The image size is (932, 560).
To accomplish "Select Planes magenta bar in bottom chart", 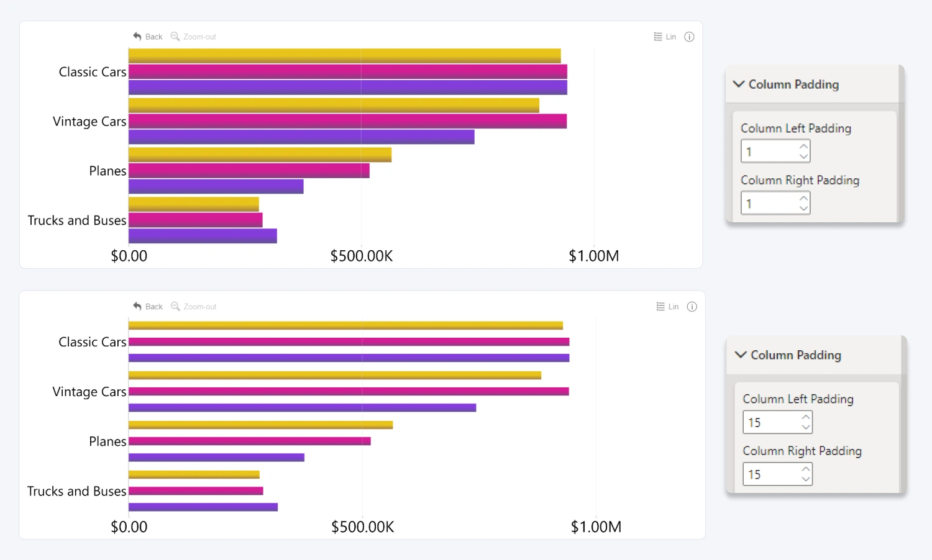I will (250, 441).
